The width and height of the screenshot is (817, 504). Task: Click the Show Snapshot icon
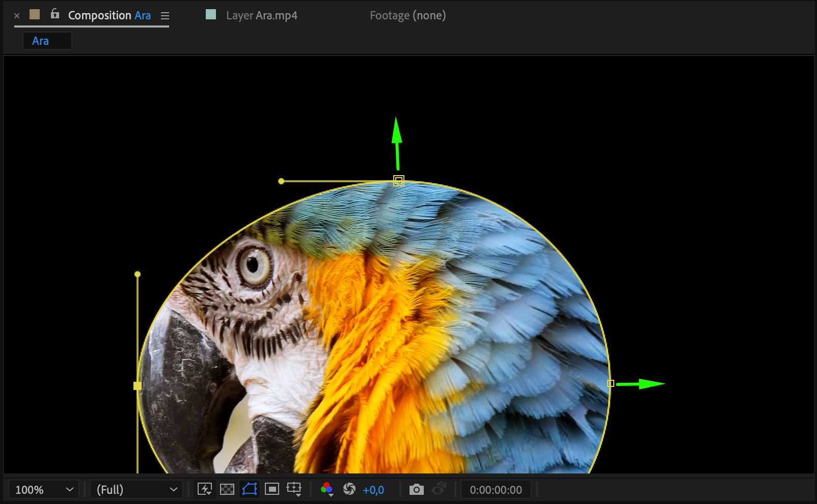tap(439, 489)
